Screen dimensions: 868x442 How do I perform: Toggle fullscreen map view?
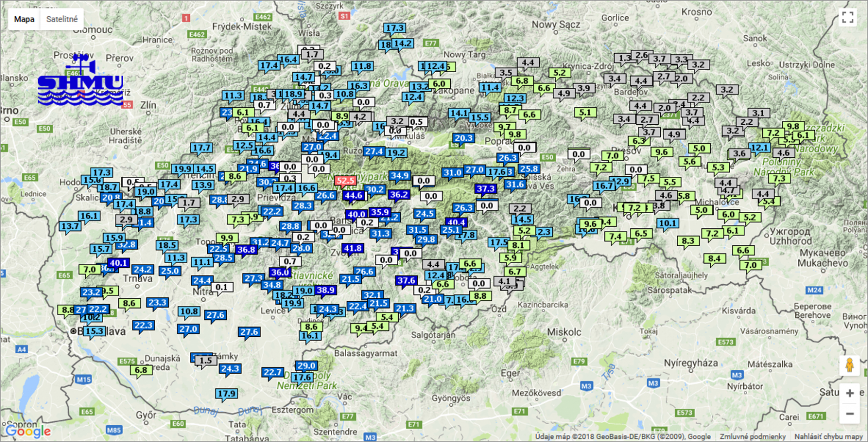[x=848, y=18]
